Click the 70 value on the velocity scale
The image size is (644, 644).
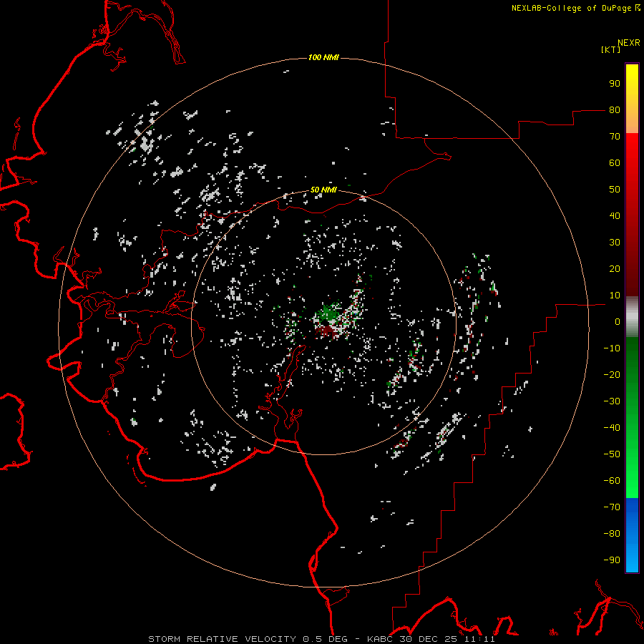pyautogui.click(x=615, y=137)
